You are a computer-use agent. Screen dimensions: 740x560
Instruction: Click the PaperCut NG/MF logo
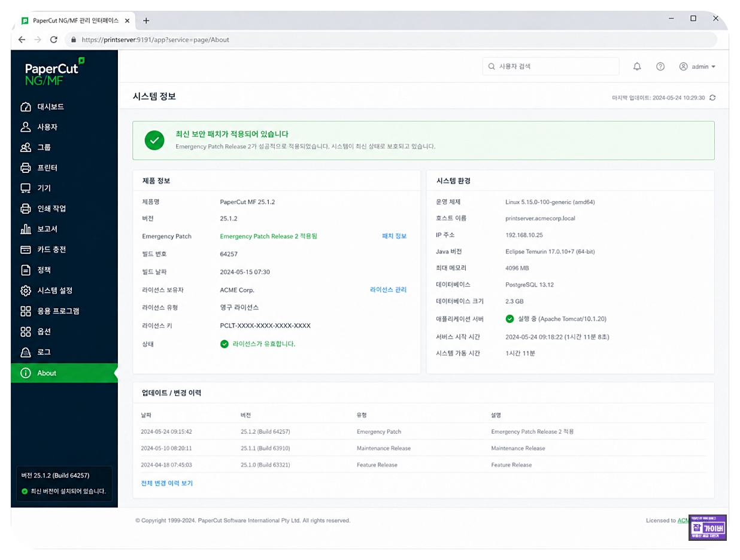(54, 72)
